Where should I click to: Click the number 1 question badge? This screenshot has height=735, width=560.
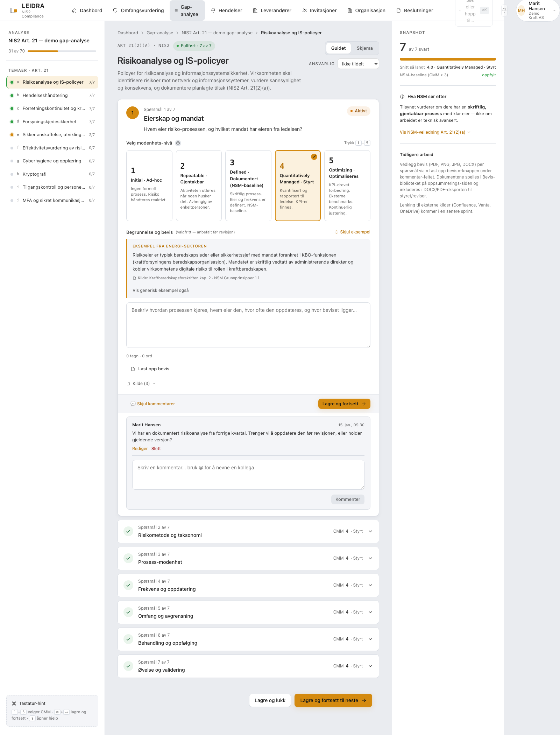point(133,113)
